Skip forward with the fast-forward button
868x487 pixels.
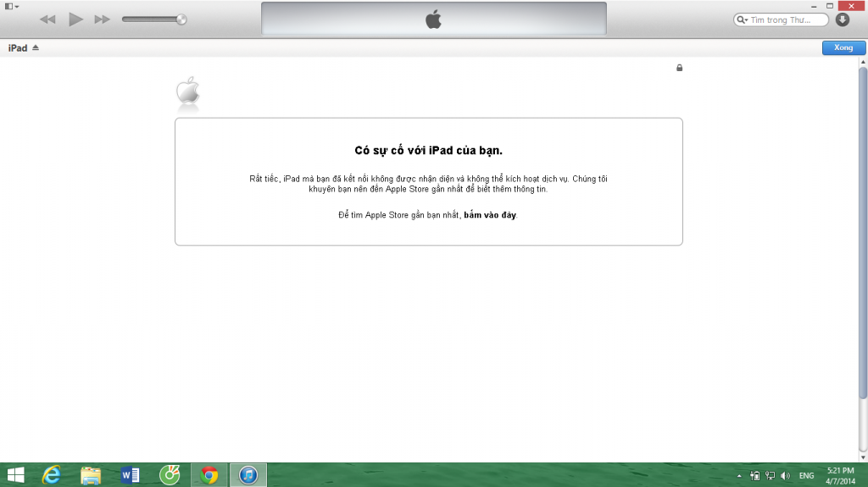[102, 19]
